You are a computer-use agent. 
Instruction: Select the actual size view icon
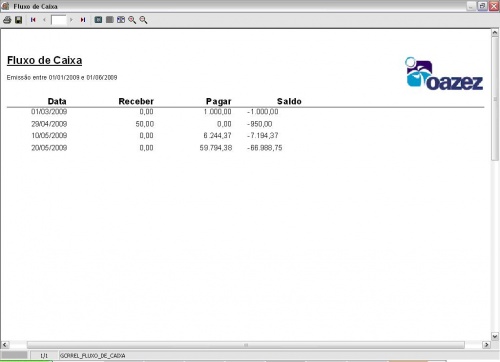98,20
